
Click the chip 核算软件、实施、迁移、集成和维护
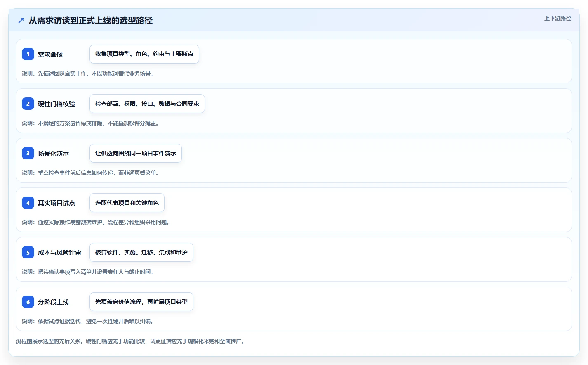tap(141, 252)
